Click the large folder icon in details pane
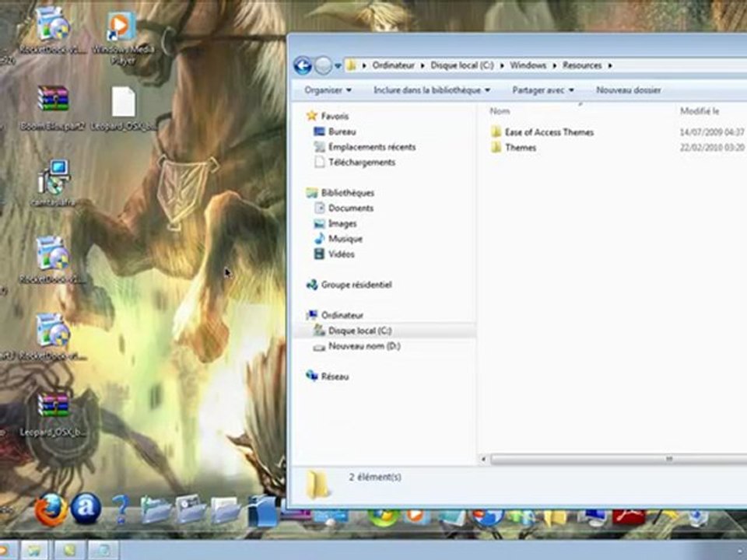This screenshot has height=560, width=747. (x=317, y=485)
